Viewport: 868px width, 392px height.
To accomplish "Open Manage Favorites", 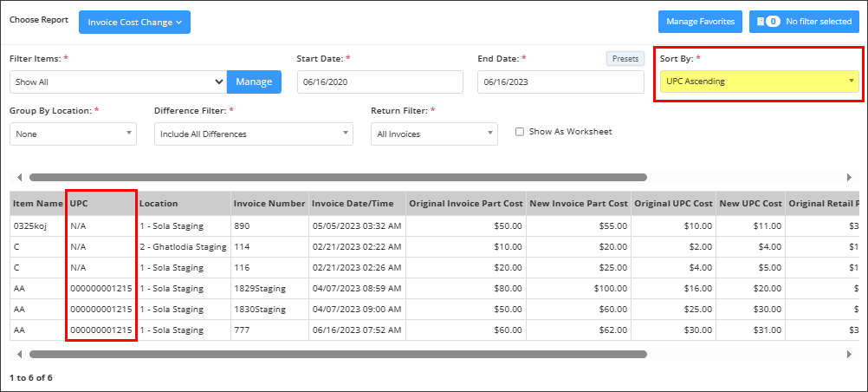I will 700,22.
